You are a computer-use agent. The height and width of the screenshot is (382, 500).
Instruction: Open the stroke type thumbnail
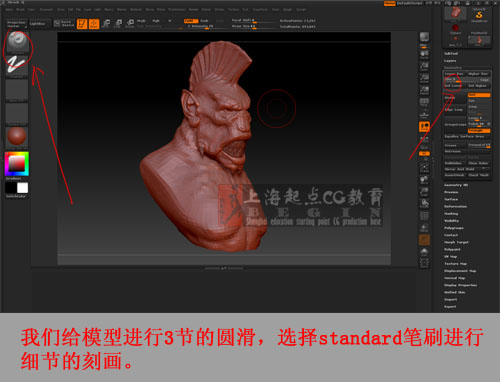point(17,66)
